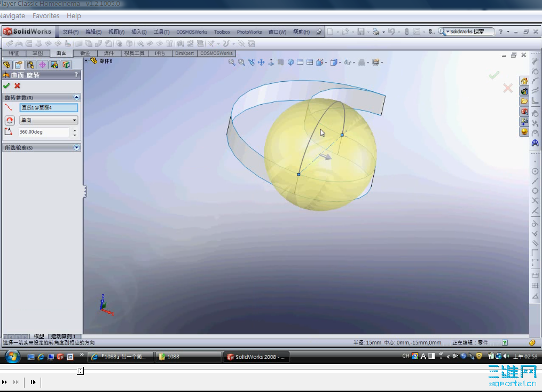Open ConfigurationManager tab icon

tap(30, 65)
